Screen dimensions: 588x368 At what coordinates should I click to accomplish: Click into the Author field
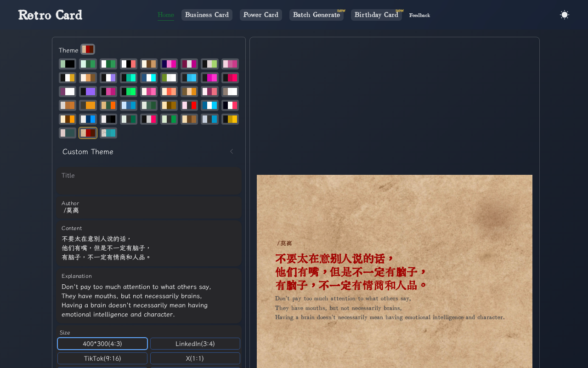click(x=149, y=207)
